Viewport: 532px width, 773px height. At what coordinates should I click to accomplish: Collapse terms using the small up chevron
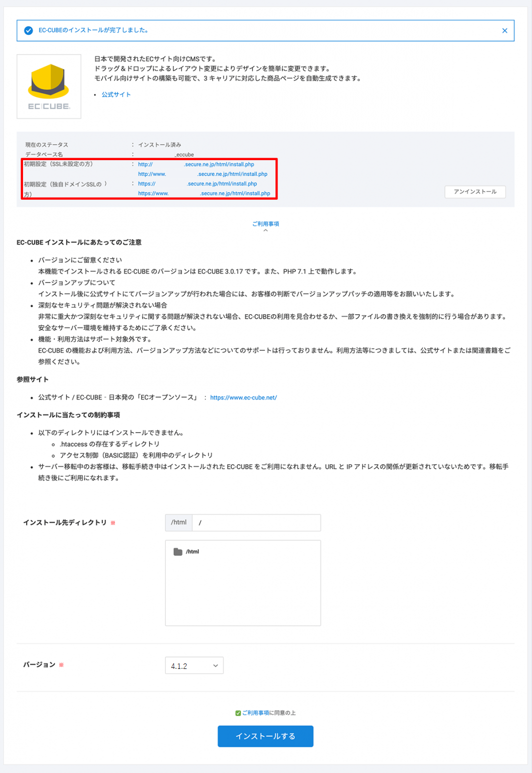pyautogui.click(x=265, y=231)
